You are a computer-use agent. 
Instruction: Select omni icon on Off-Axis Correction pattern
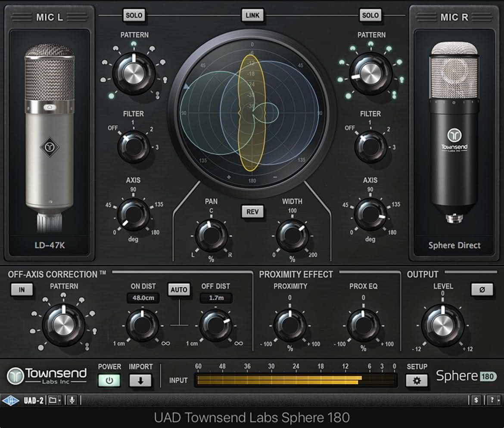coord(41,347)
